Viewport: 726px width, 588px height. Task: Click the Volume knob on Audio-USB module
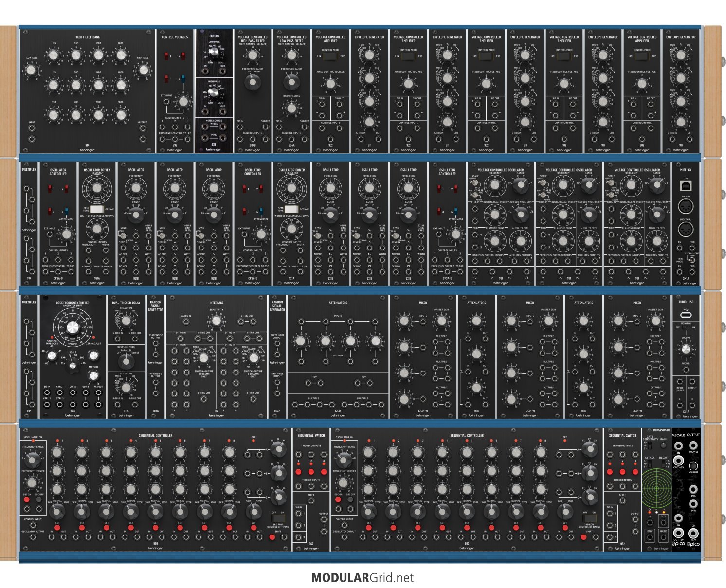click(x=686, y=350)
